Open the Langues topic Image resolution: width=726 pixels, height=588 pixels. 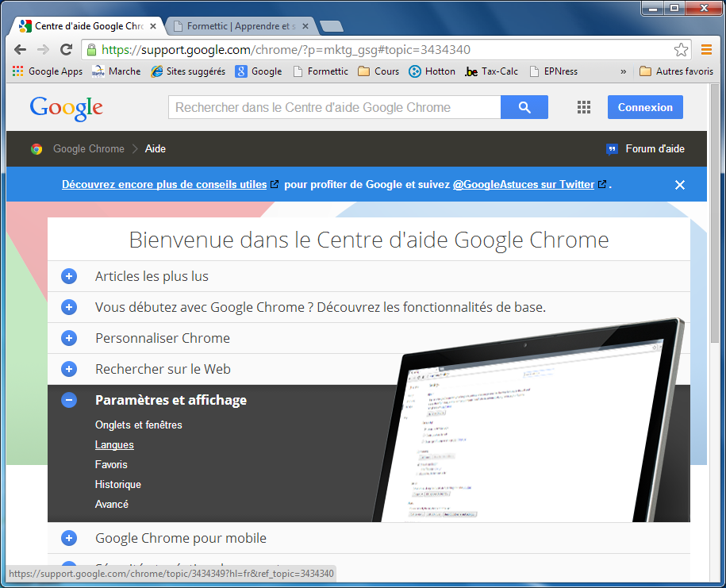114,444
